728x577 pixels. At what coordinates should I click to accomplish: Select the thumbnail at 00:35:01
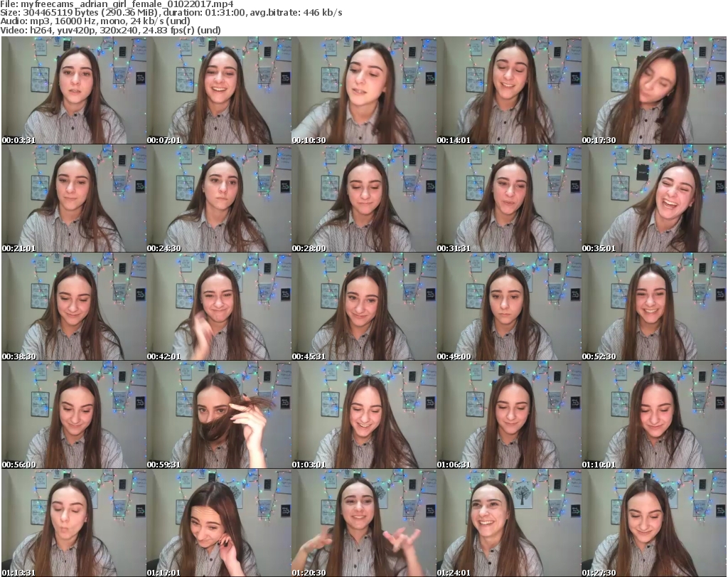pos(654,198)
